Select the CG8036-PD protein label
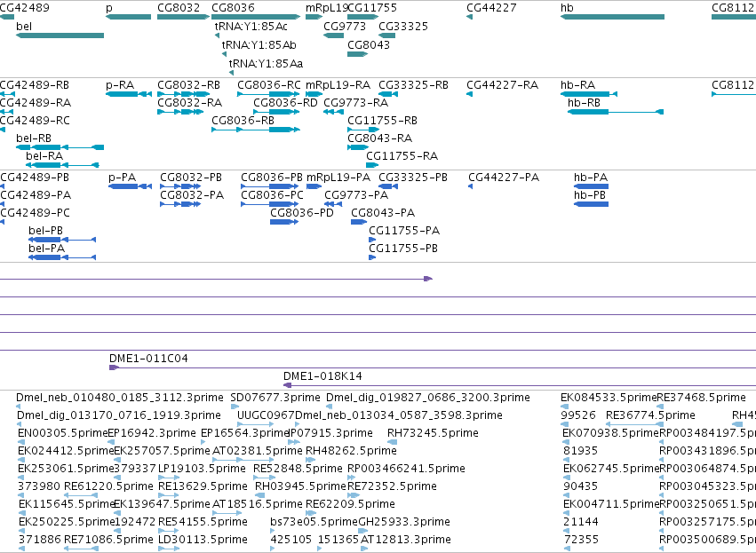 point(302,213)
